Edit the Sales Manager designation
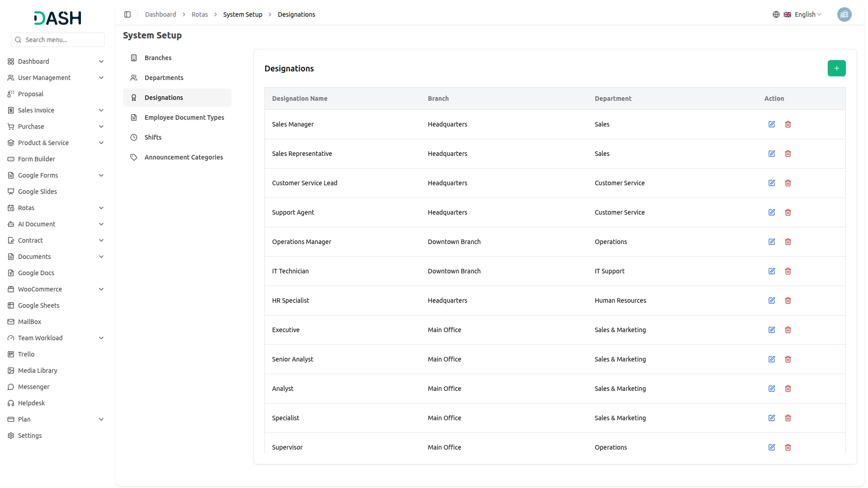Viewport: 868px width, 488px height. (772, 124)
